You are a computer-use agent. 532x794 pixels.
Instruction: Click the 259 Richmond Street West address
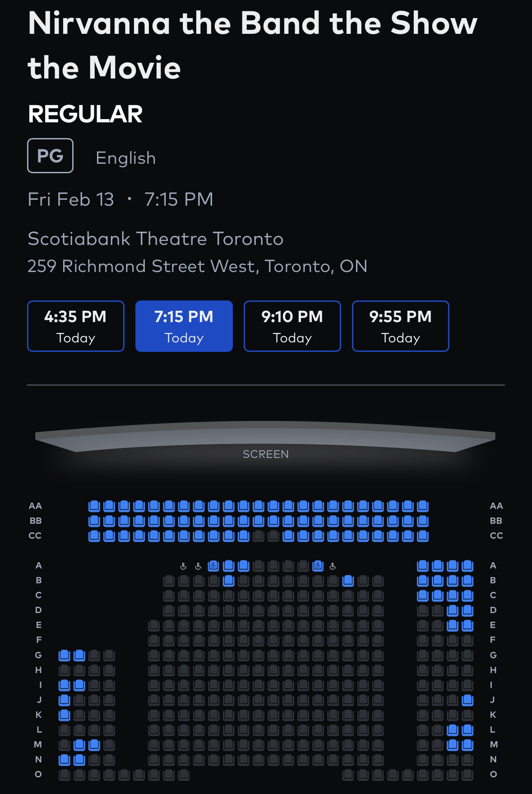[x=197, y=266]
